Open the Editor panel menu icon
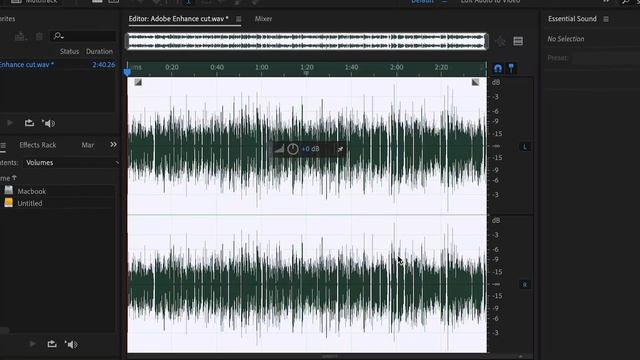Screen dimensions: 640x360 click(x=238, y=19)
